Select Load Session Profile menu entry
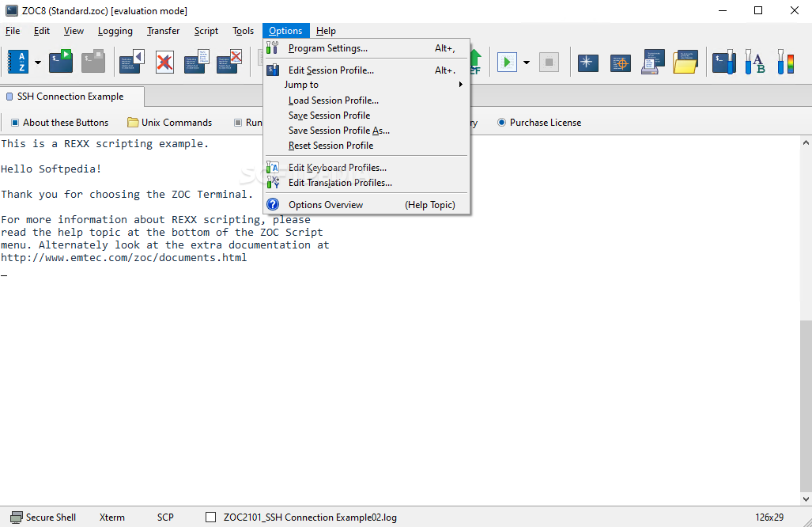The width and height of the screenshot is (812, 527). tap(367, 100)
